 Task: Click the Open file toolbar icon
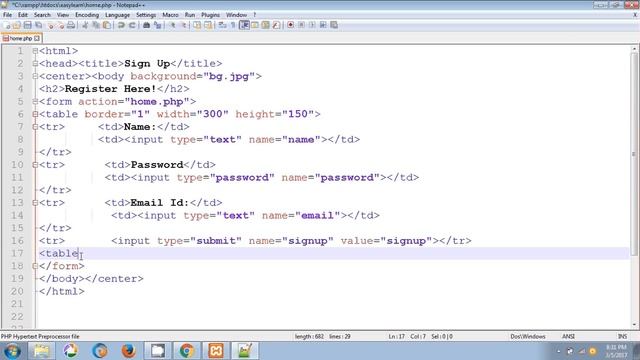[x=17, y=25]
